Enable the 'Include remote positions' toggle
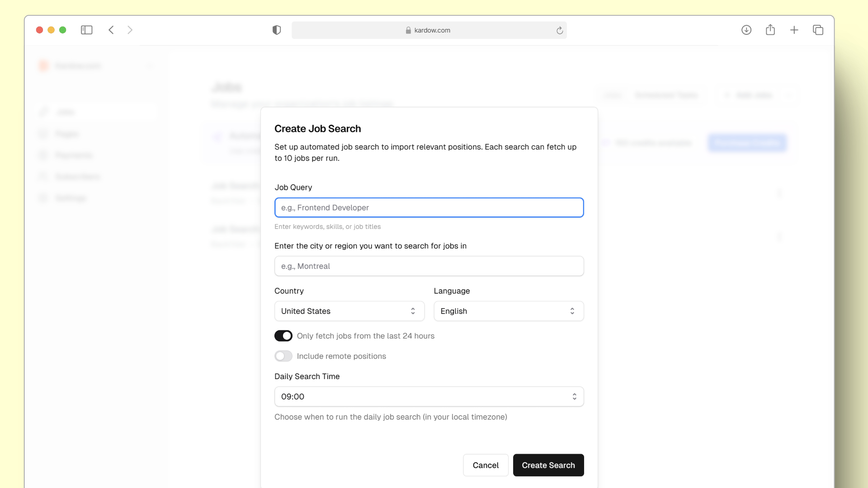This screenshot has height=488, width=868. [283, 356]
